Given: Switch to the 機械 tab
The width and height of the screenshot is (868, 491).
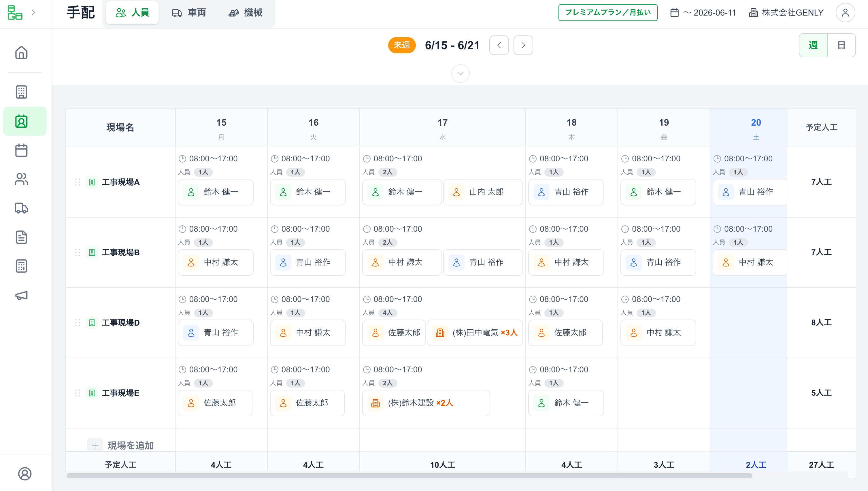Looking at the screenshot, I should click(246, 13).
